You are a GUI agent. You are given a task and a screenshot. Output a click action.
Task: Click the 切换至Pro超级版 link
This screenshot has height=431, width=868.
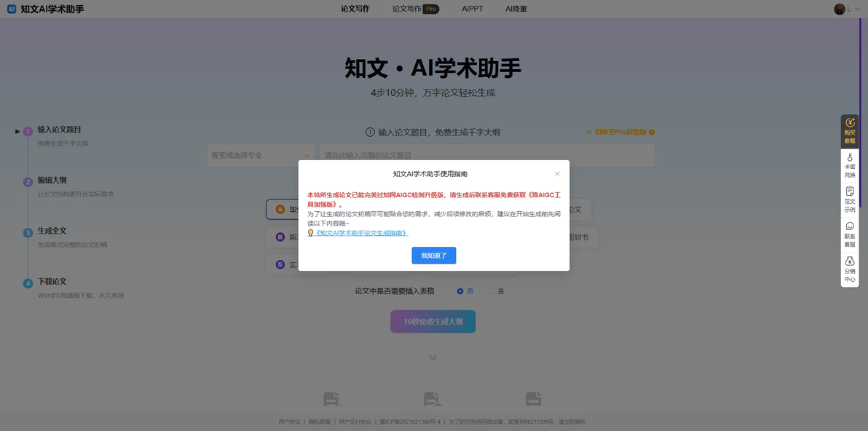pos(620,133)
